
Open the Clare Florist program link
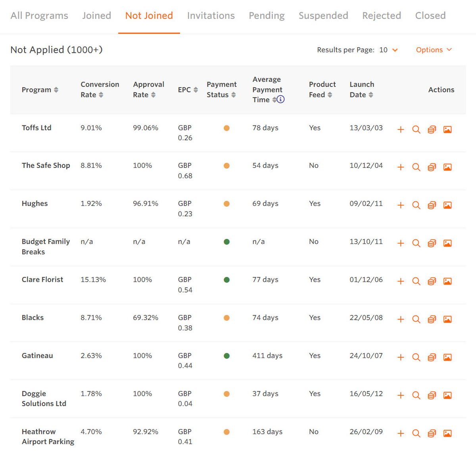click(x=42, y=280)
